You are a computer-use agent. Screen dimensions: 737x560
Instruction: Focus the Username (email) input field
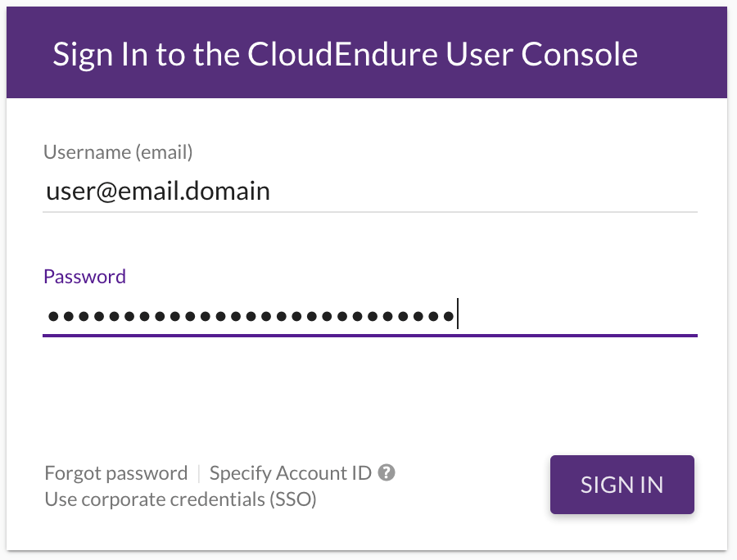[x=370, y=192]
